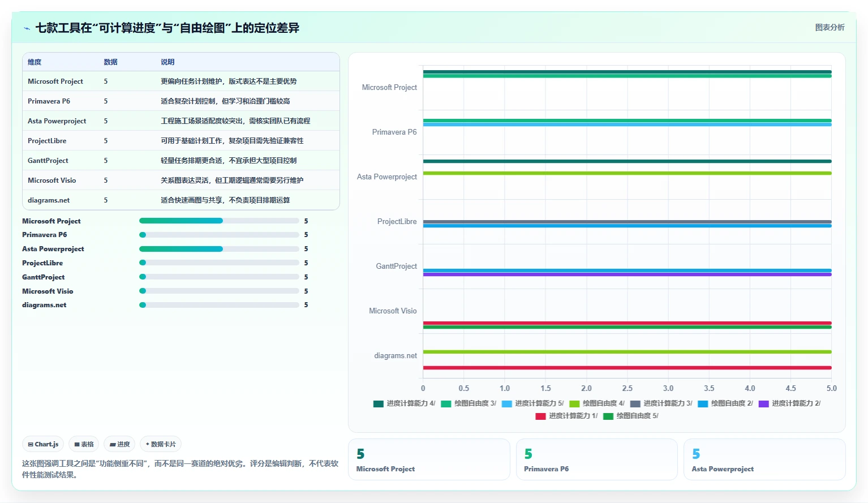Screen dimensions: 868x503
Task: Click the 数据卡片 tag chip
Action: click(161, 444)
